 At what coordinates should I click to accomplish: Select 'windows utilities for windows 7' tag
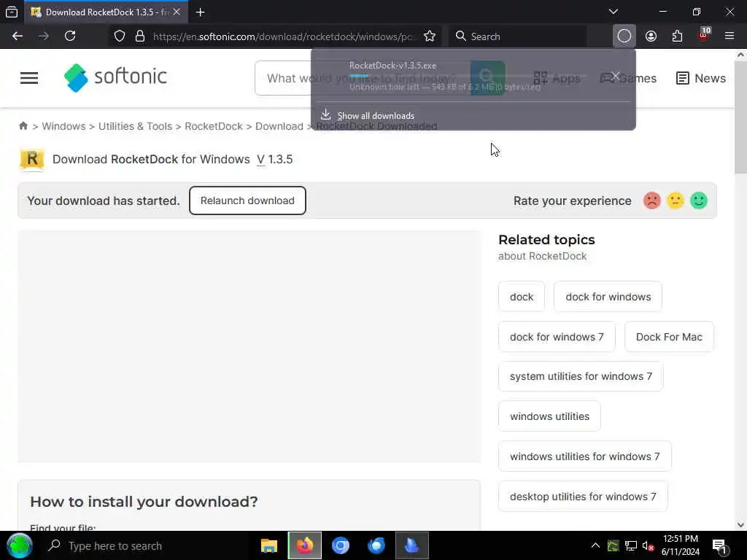(584, 456)
